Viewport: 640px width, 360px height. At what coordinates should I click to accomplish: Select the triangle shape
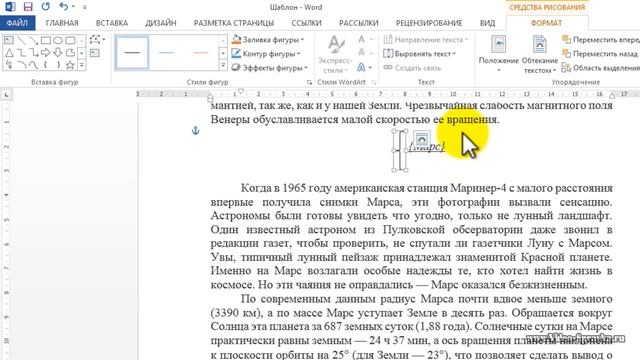(9, 53)
